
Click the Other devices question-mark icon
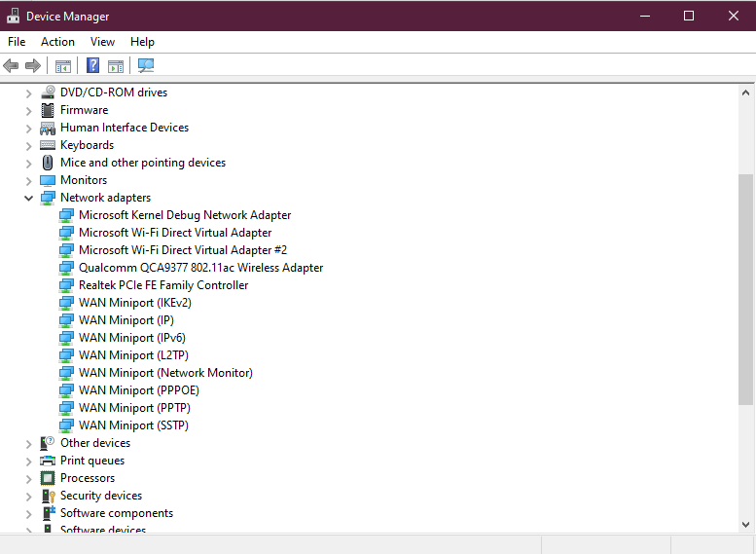click(x=48, y=443)
